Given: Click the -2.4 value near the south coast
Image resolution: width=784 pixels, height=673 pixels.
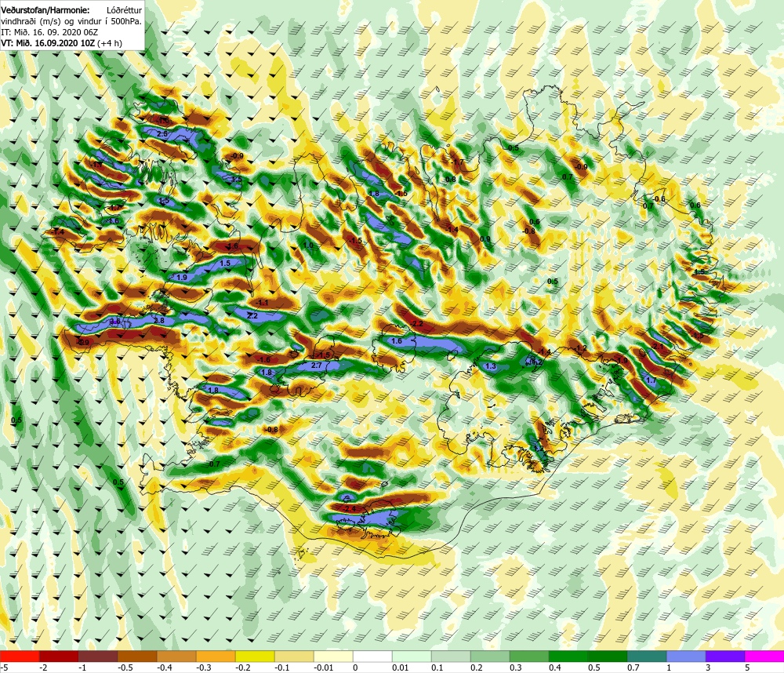Looking at the screenshot, I should pyautogui.click(x=350, y=509).
